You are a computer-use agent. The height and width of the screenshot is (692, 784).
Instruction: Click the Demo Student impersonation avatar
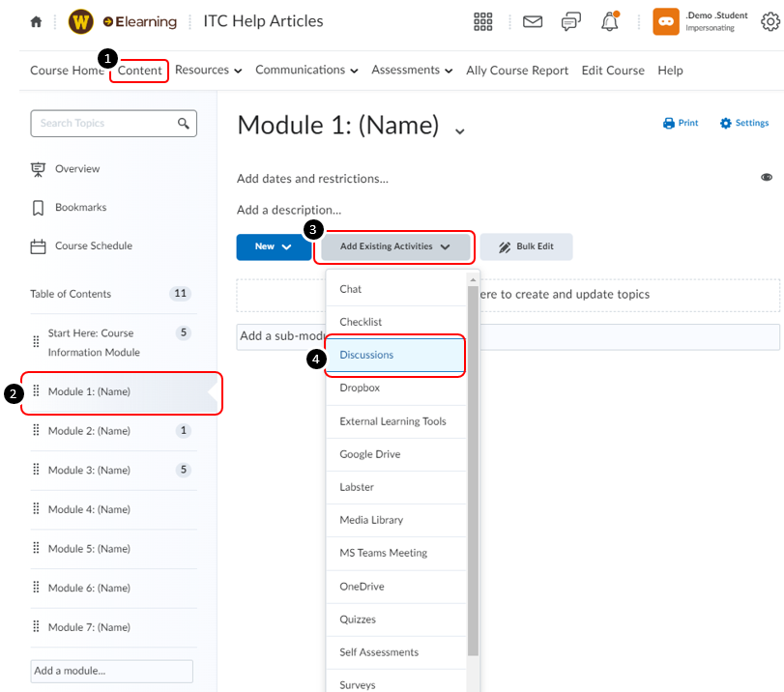665,20
